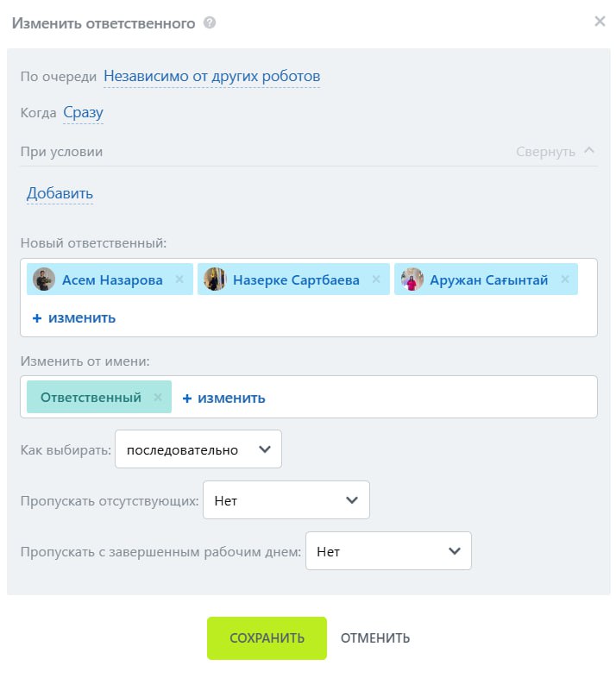
Task: Click изменить next to Ответственный
Action: 223,398
